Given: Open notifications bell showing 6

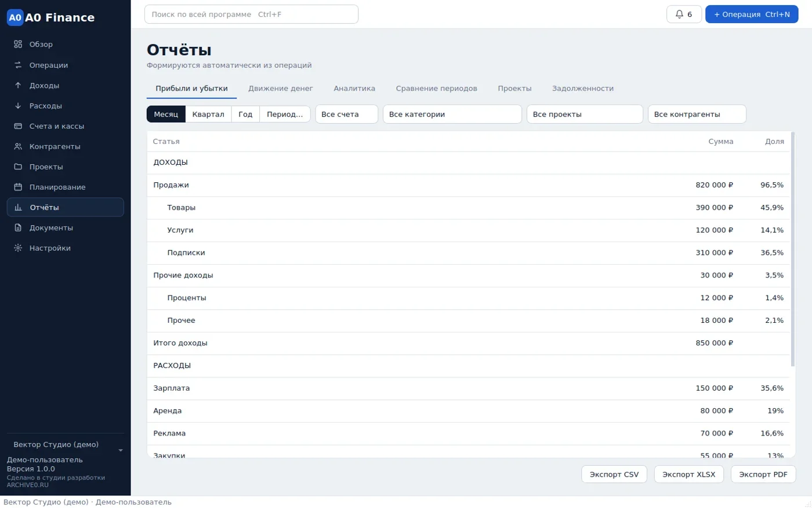Looking at the screenshot, I should (684, 15).
